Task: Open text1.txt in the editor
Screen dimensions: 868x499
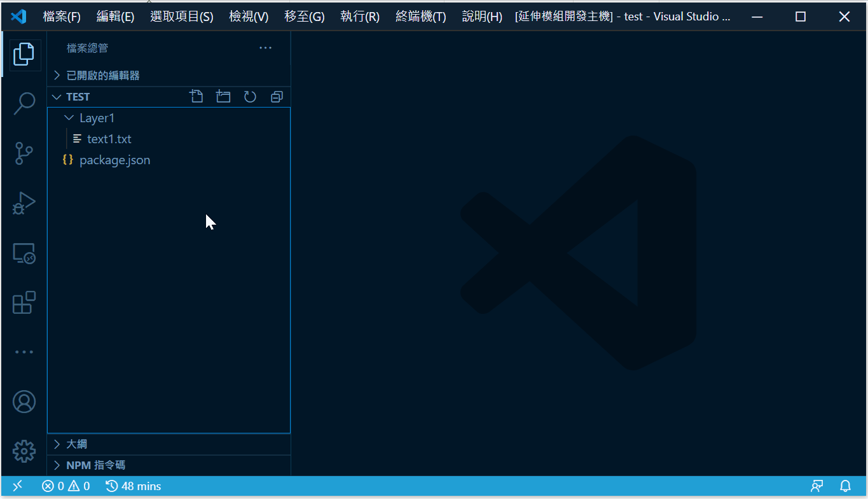Action: click(x=169, y=139)
